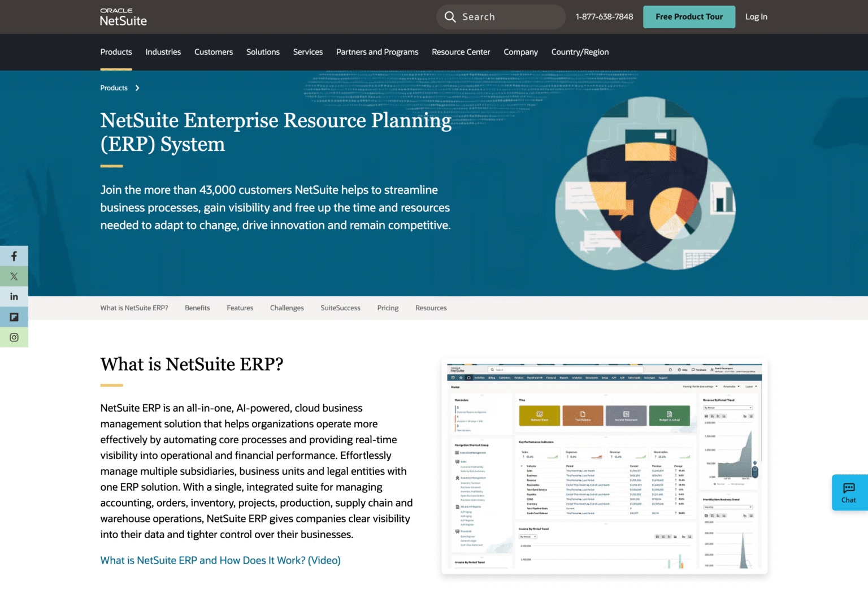Open the Customers menu
868x593 pixels.
point(214,52)
